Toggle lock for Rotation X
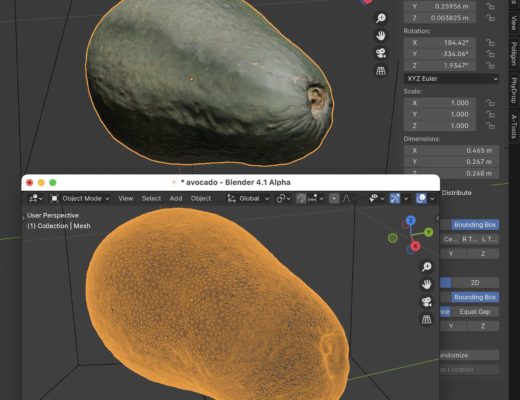Screen dimensions: 520x400 [490, 43]
